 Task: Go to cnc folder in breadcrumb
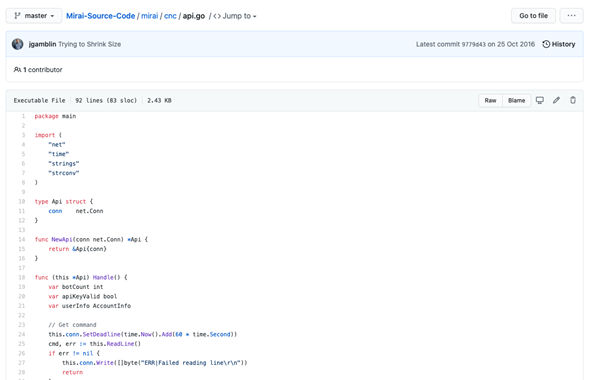170,16
